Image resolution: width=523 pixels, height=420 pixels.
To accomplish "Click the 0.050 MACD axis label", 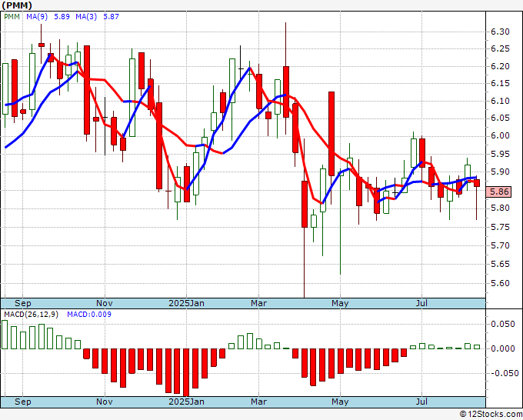I will pos(503,325).
